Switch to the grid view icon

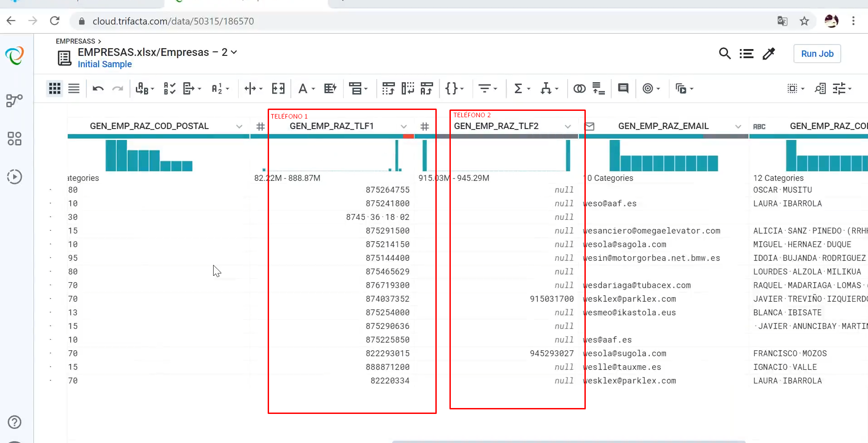click(x=55, y=88)
